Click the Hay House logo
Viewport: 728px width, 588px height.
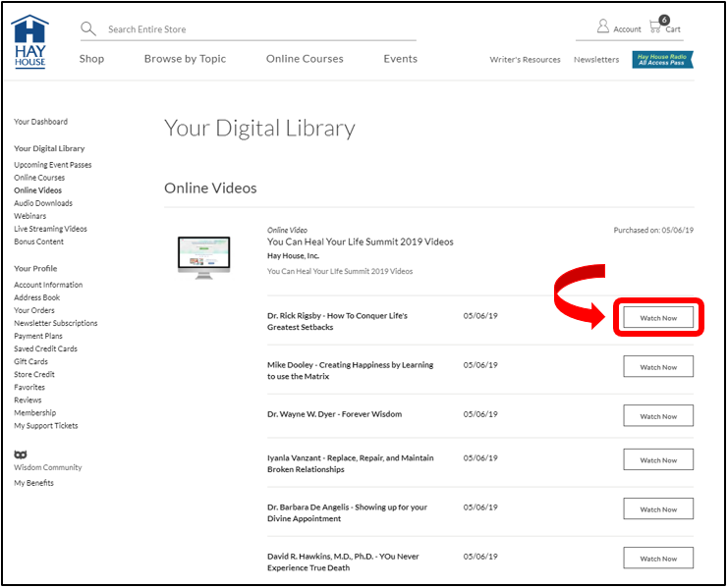(x=30, y=41)
